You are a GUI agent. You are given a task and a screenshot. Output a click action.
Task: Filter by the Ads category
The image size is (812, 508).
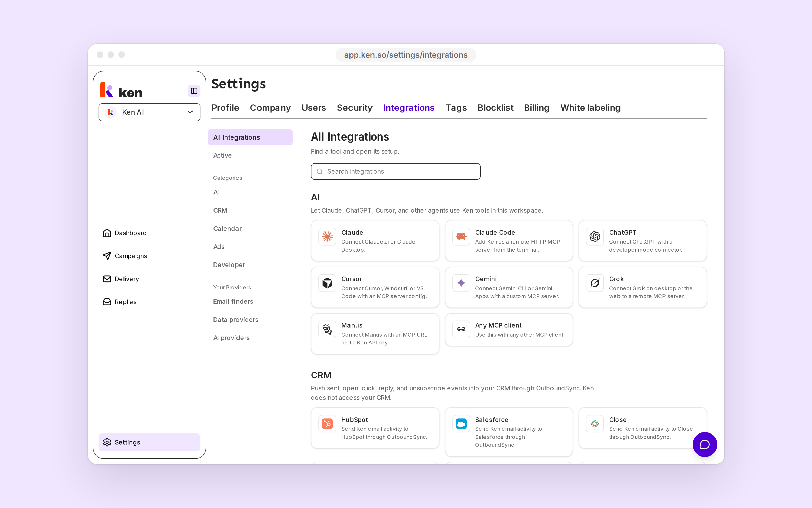tap(250, 247)
